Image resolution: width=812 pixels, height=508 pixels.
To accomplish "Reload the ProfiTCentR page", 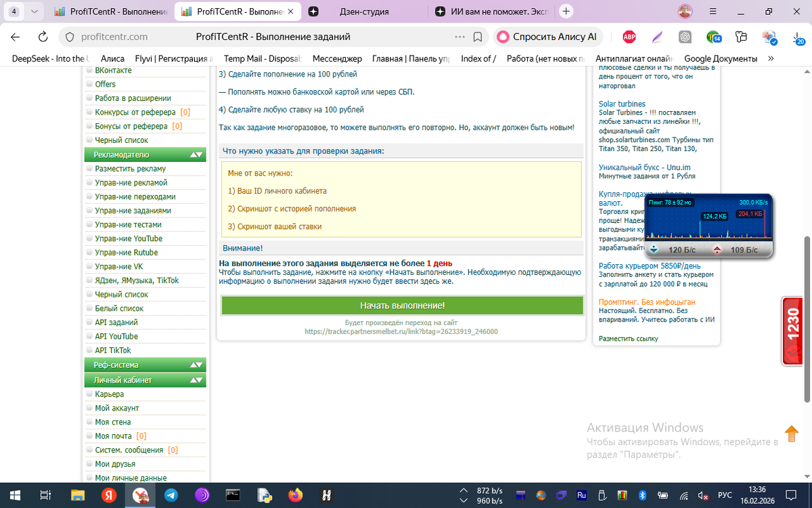I will tap(43, 37).
